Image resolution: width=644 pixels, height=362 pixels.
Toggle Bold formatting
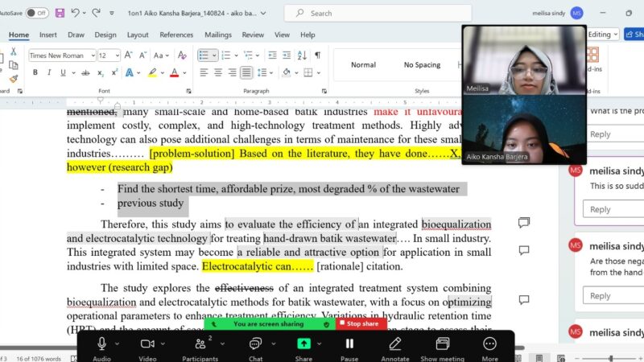click(x=35, y=72)
